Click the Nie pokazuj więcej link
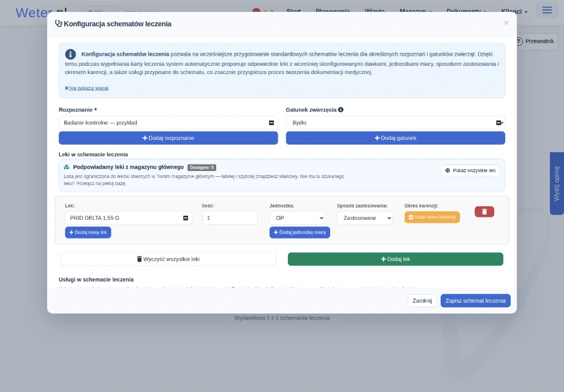The height and width of the screenshot is (392, 564). 87,88
